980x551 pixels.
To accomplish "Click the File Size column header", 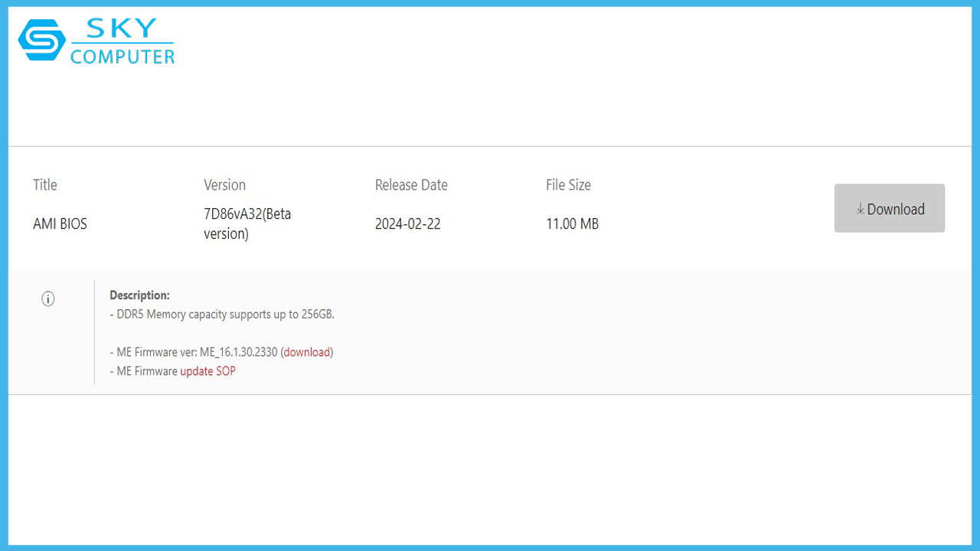I will (568, 185).
